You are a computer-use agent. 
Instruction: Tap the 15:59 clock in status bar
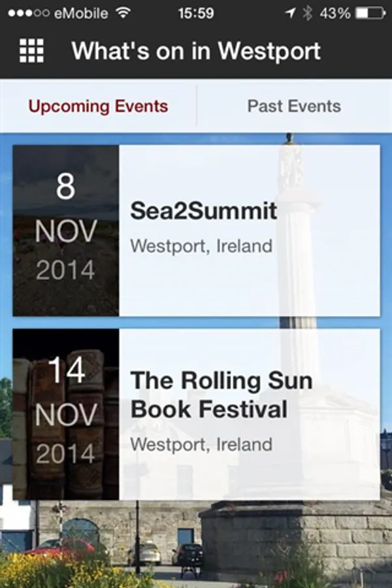[x=195, y=12]
